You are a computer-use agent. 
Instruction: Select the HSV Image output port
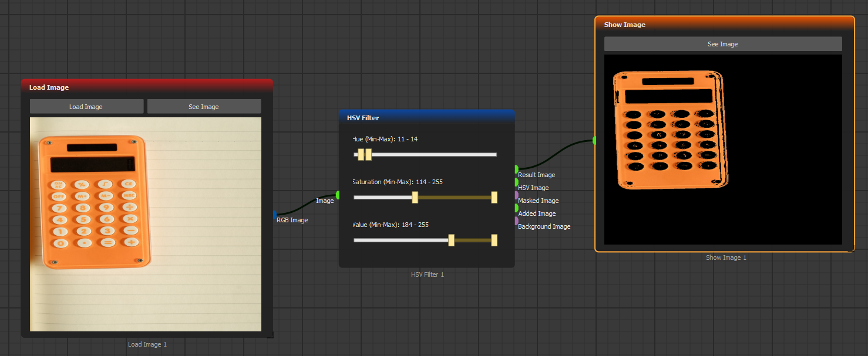coord(516,182)
